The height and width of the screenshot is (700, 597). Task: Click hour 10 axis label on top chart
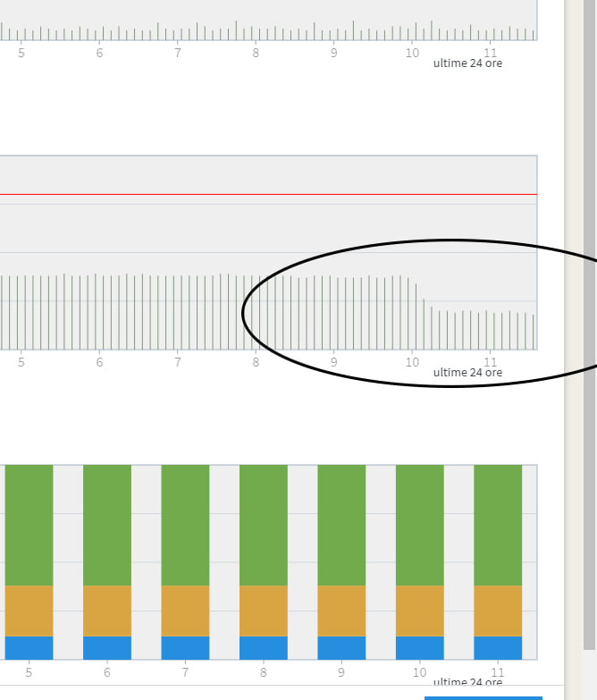point(412,53)
